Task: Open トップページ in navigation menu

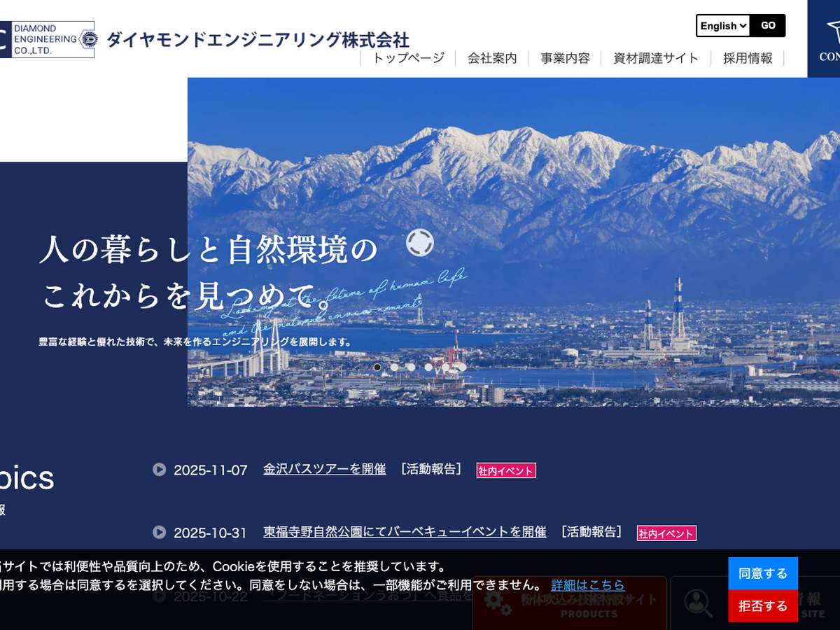Action: (408, 58)
